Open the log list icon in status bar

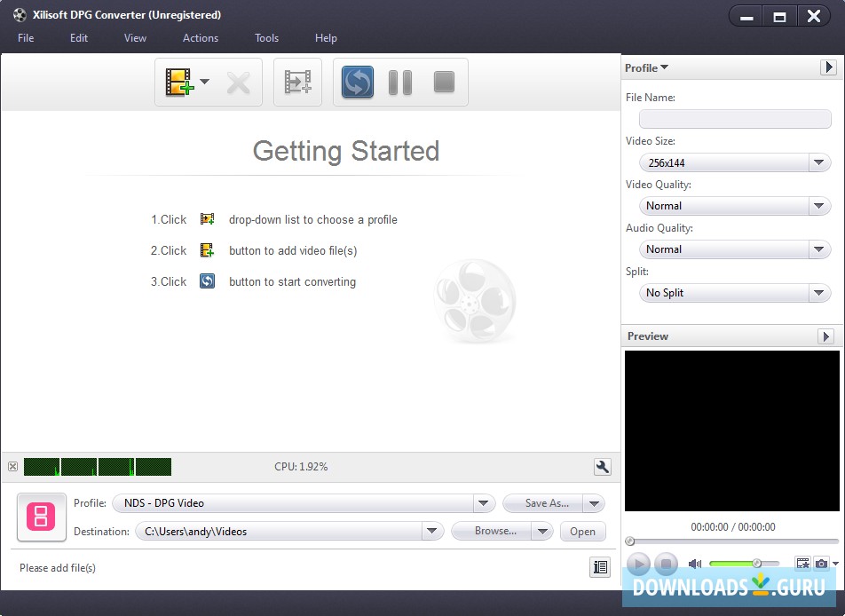coord(601,567)
